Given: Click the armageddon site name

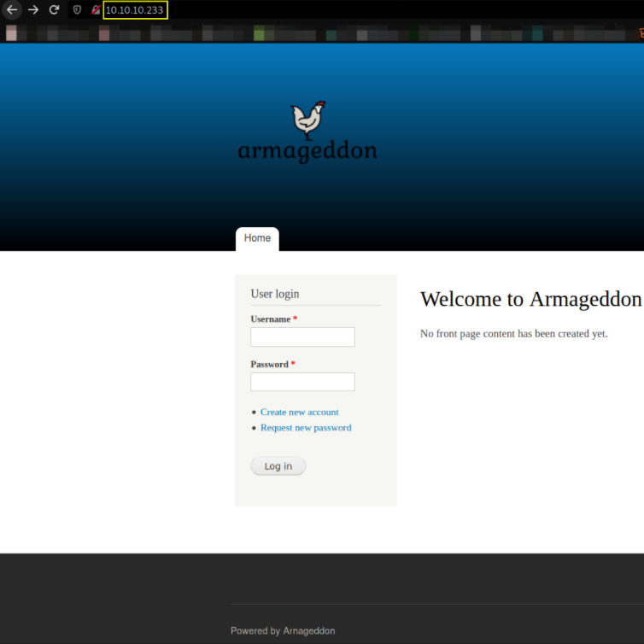Looking at the screenshot, I should (x=307, y=151).
